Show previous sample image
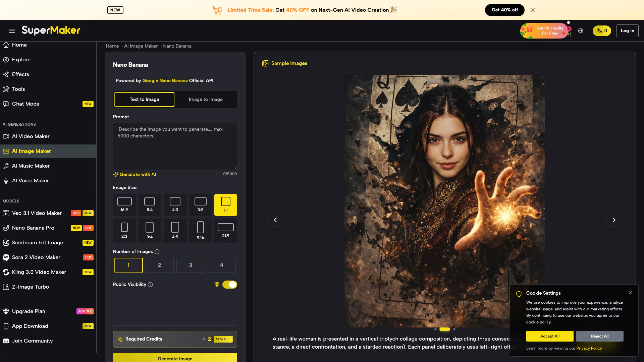Viewport: 644px width, 362px height. point(275,220)
